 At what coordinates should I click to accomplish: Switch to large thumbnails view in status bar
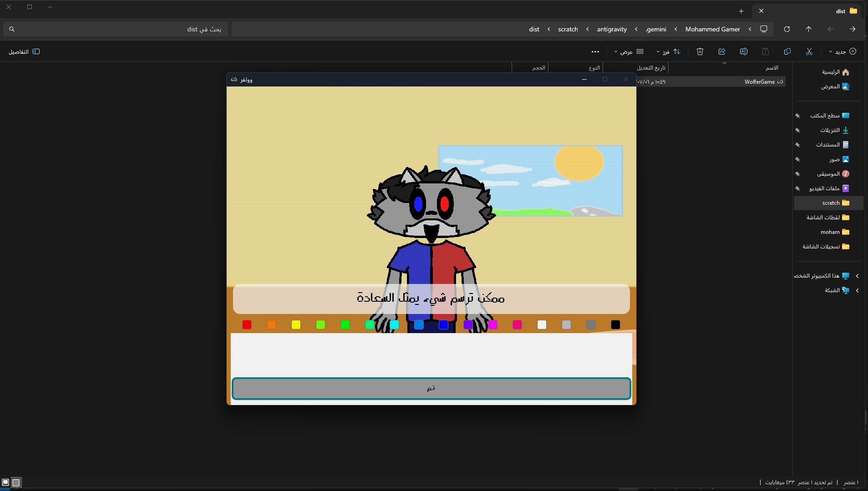point(5,482)
